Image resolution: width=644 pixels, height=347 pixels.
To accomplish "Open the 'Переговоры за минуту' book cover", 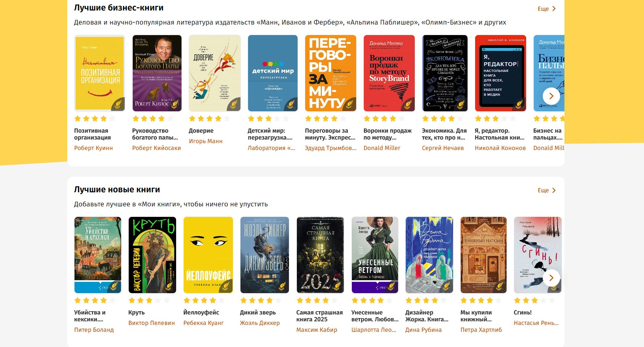I will [330, 73].
